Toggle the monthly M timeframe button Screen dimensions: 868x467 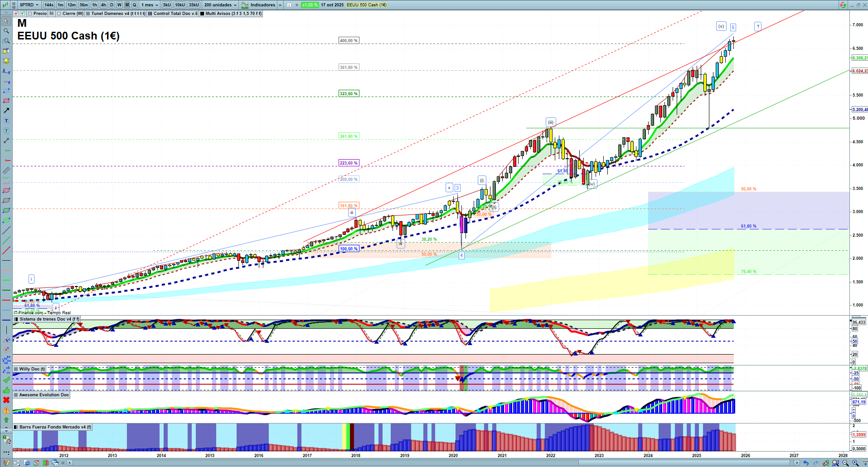tap(127, 5)
